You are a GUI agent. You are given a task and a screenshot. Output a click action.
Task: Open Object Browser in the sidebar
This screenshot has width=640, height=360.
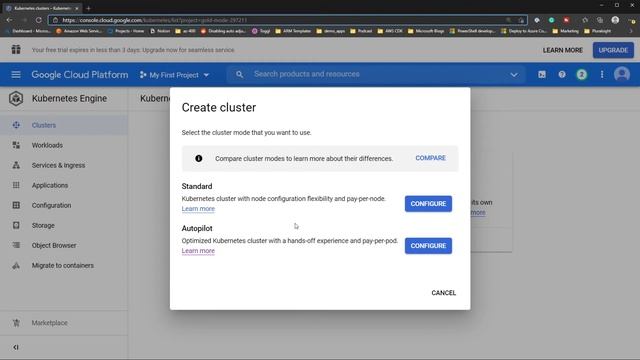[54, 245]
